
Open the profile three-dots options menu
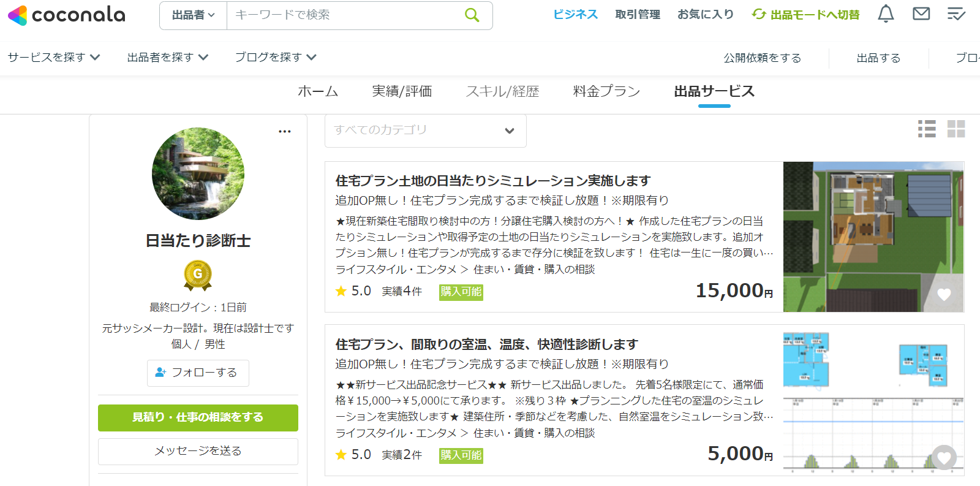(x=285, y=132)
